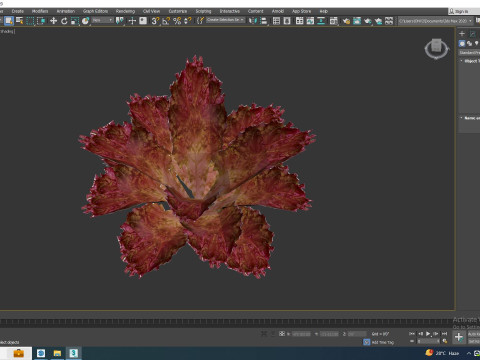Open the Curve Editor
The image size is (480, 360).
click(310, 21)
